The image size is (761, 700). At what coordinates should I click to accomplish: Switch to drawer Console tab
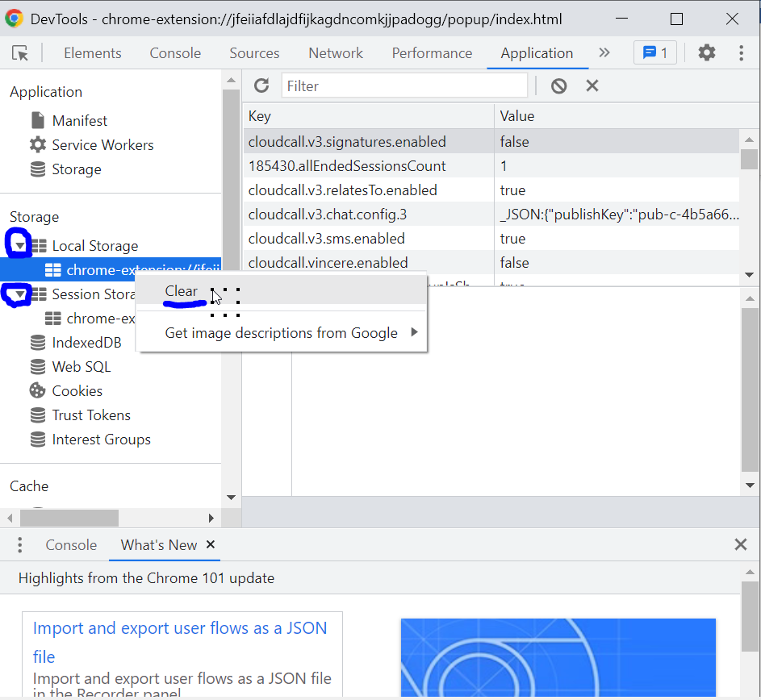click(71, 545)
